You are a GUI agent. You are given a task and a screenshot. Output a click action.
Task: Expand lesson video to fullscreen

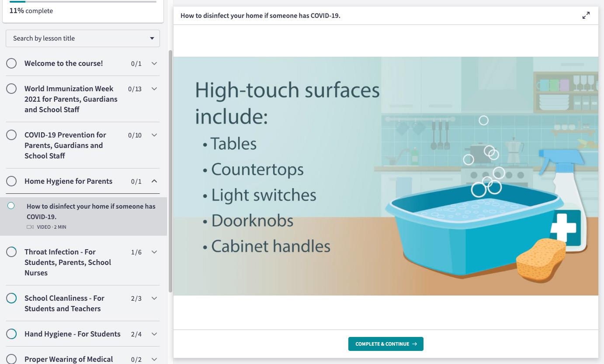(586, 16)
